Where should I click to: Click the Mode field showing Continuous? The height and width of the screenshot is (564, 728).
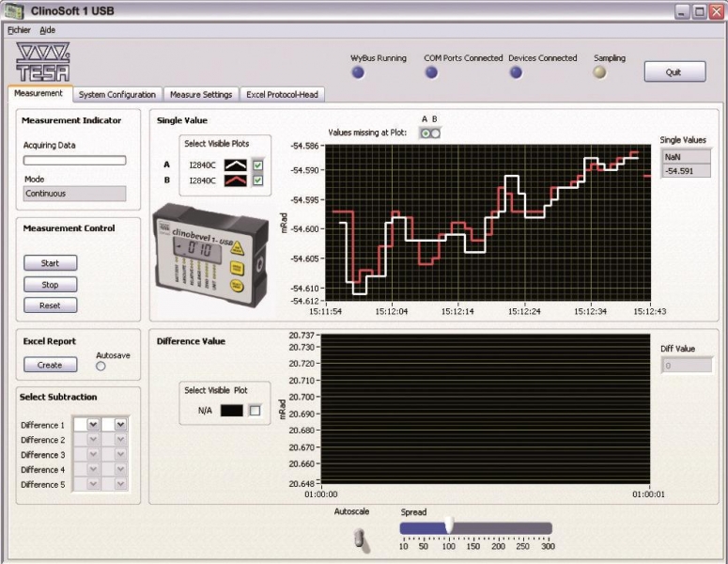[75, 194]
